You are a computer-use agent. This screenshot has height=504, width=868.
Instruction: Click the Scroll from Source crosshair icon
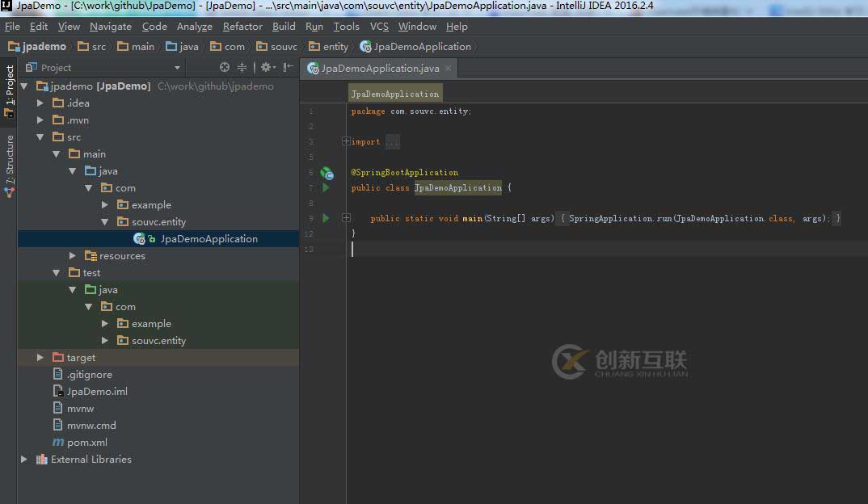(x=225, y=68)
